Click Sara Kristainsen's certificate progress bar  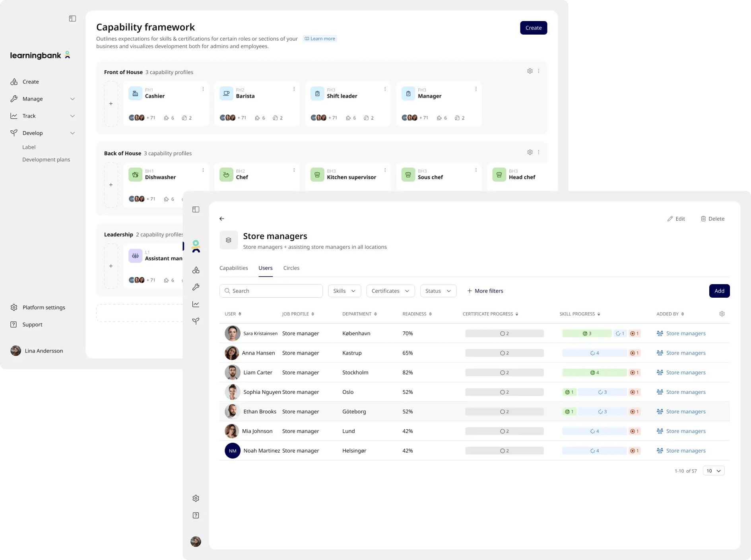pyautogui.click(x=505, y=333)
